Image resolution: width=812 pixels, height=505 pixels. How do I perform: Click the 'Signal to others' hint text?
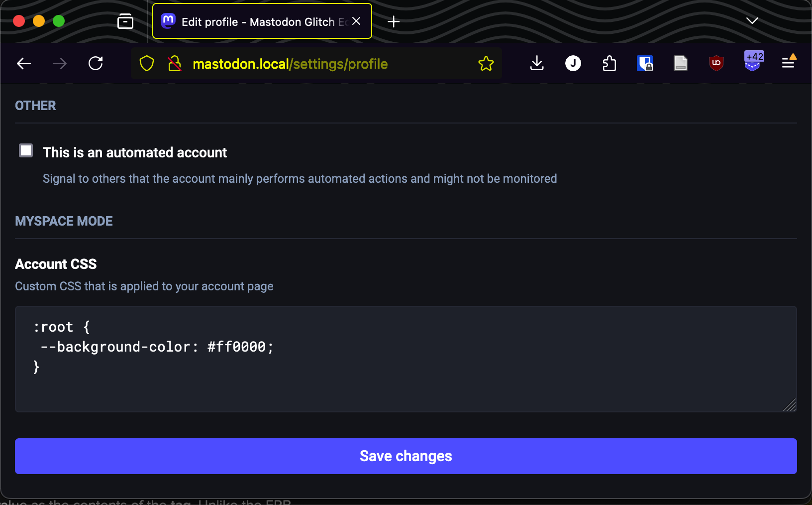point(300,179)
